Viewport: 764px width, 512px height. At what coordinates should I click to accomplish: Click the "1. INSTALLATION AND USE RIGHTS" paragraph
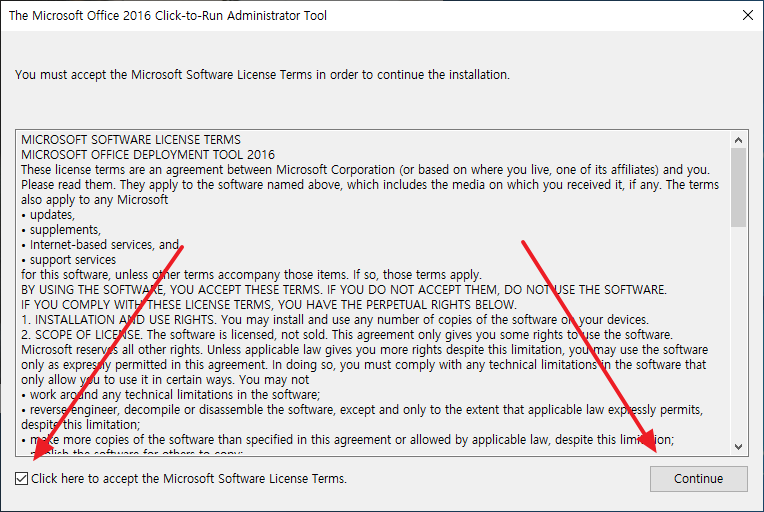(x=335, y=320)
